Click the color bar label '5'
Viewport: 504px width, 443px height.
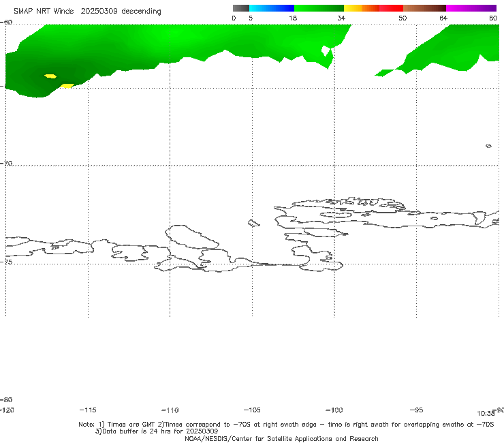(x=251, y=18)
